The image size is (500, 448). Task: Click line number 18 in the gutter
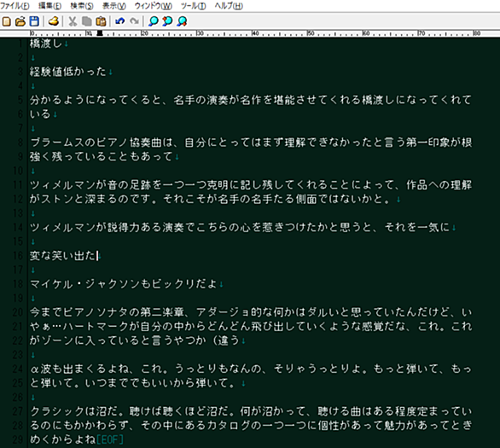(x=18, y=284)
